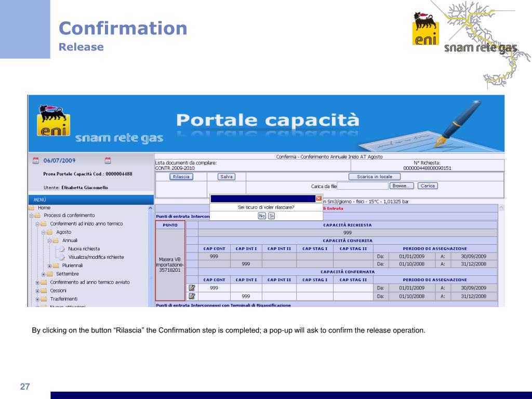Click the table scroll-up arrow at right
Image resolution: width=532 pixels, height=399 pixels.
(501, 207)
